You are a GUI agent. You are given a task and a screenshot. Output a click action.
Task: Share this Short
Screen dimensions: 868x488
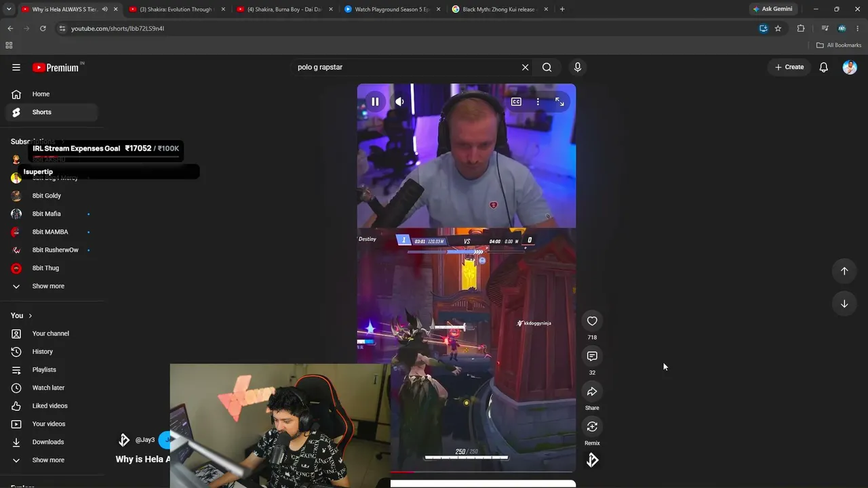pyautogui.click(x=592, y=392)
